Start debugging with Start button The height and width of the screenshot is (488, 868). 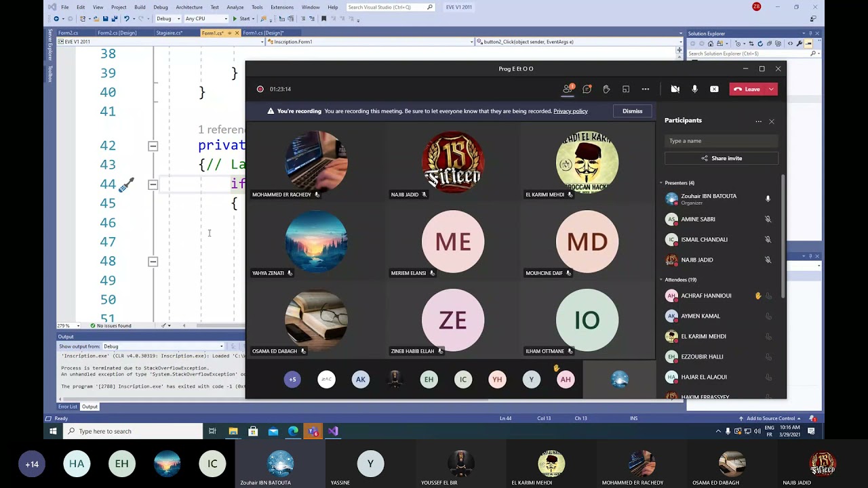coord(241,19)
